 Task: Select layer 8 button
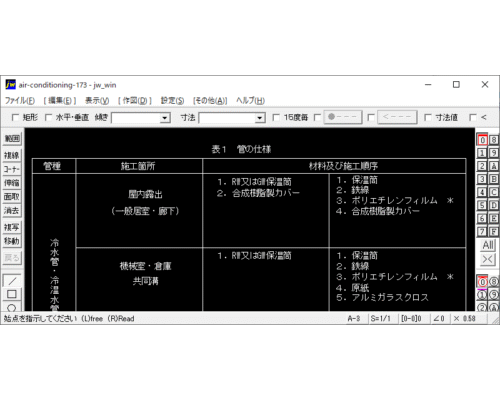[x=494, y=140]
